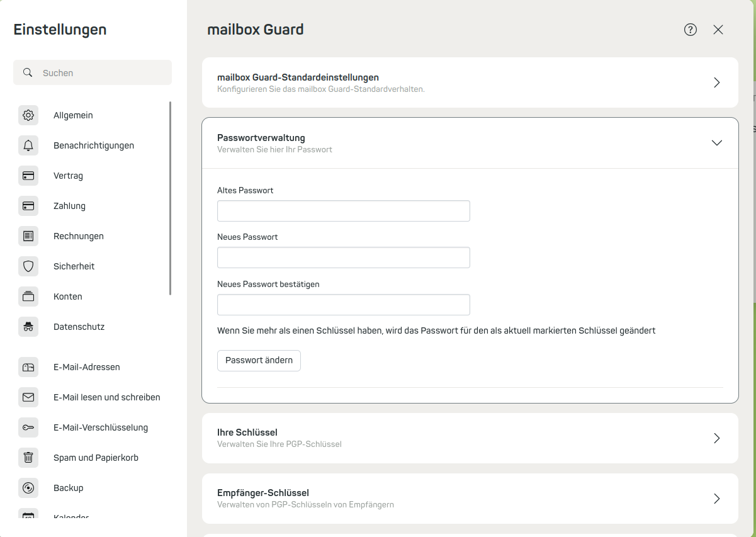The image size is (756, 537).
Task: Click the Vertrag card icon
Action: 28,176
